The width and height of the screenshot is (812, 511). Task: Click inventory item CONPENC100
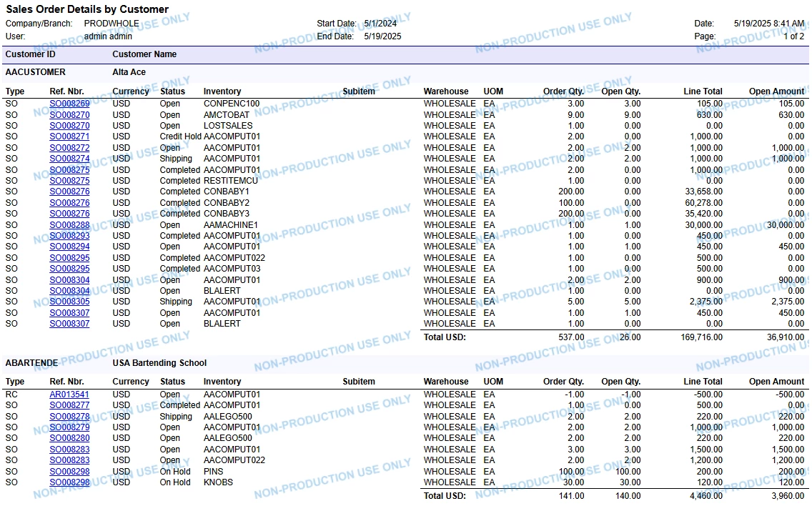[232, 104]
